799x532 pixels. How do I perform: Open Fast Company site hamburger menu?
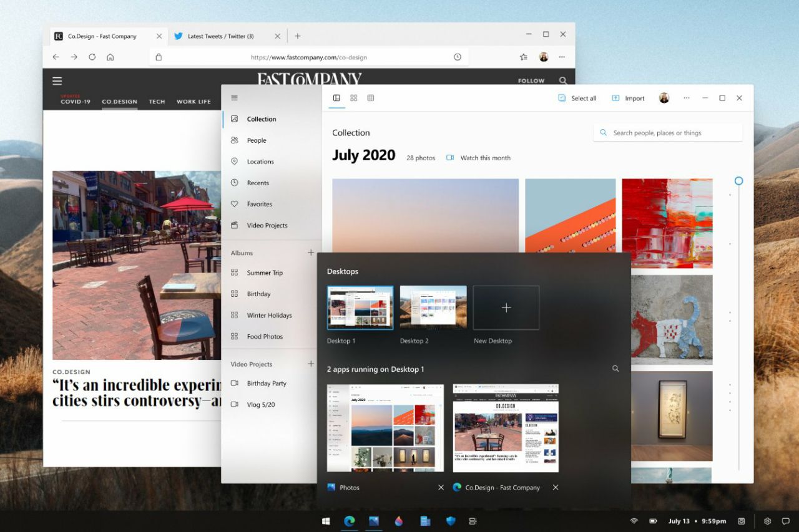coord(57,81)
